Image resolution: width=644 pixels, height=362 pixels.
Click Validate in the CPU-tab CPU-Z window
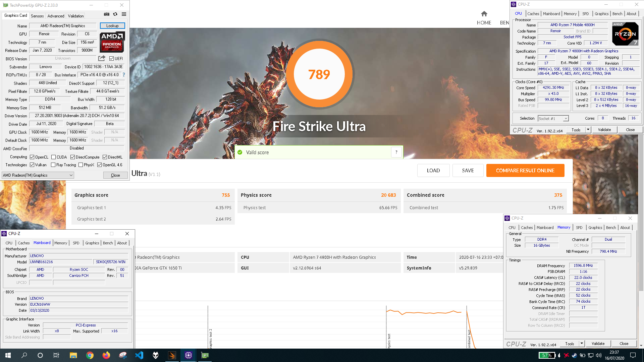click(604, 130)
